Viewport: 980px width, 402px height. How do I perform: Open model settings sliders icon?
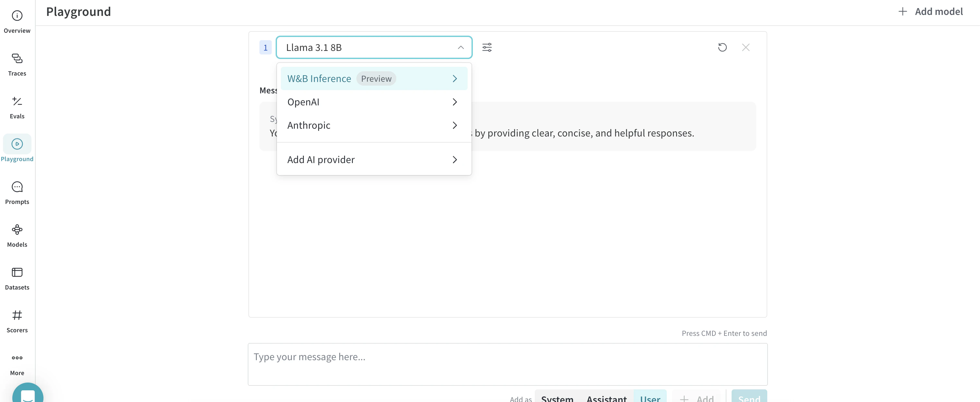(x=487, y=48)
